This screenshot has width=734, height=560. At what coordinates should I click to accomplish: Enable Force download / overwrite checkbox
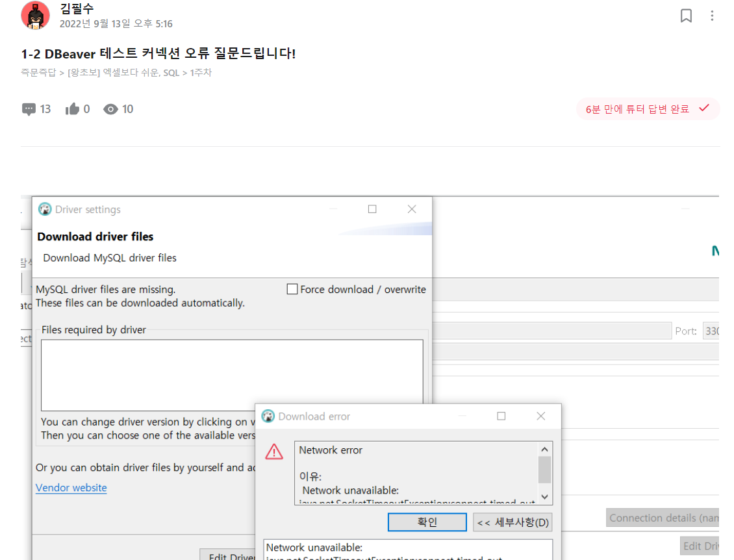tap(292, 289)
